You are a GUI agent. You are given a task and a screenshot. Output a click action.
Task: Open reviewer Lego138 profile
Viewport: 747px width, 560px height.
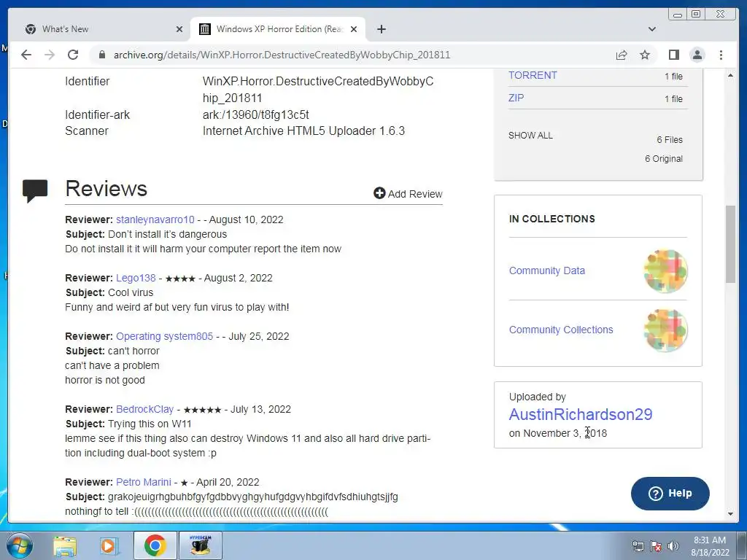pyautogui.click(x=136, y=278)
